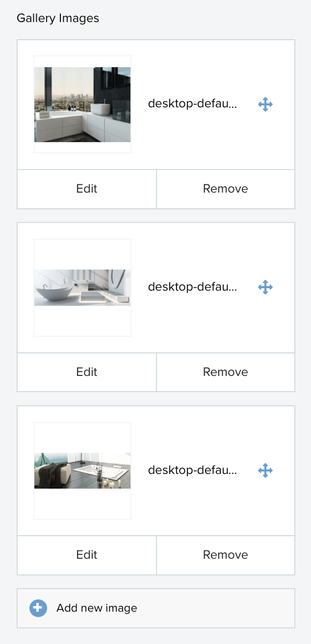Remove the third gallery image
Viewport: 311px width, 644px height.
click(226, 555)
